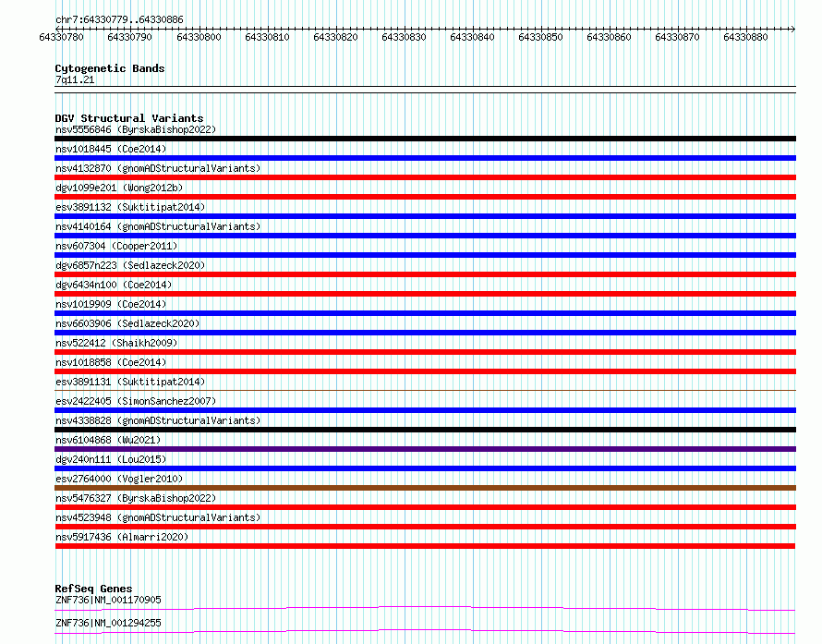Open nsv6603906 (Sedlazeck2020) label

(127, 323)
